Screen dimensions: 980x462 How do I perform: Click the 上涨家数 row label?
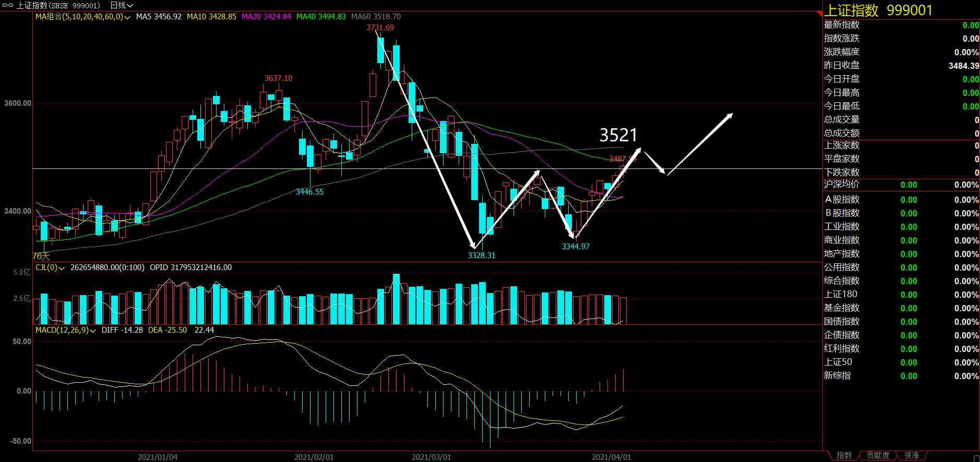pyautogui.click(x=841, y=145)
